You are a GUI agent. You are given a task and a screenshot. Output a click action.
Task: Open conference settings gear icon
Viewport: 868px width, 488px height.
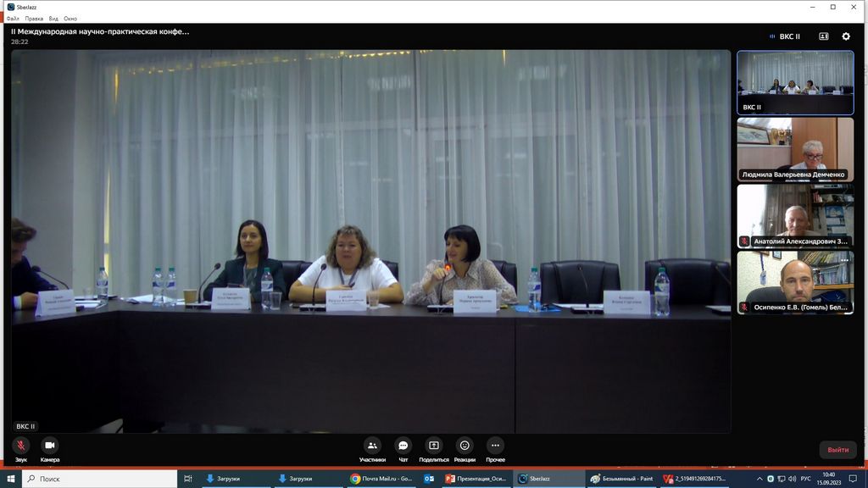(845, 36)
